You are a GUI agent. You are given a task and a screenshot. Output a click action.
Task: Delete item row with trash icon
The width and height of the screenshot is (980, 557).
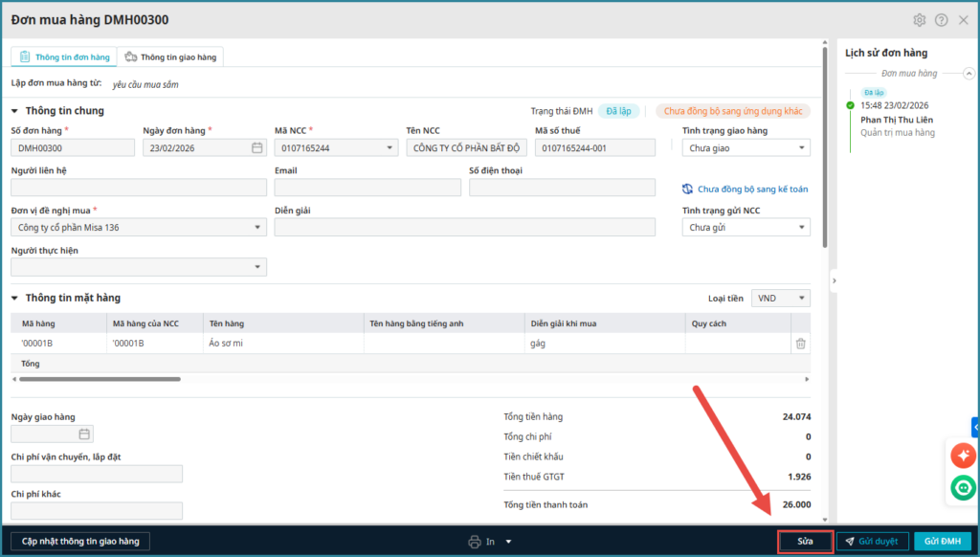pos(800,344)
